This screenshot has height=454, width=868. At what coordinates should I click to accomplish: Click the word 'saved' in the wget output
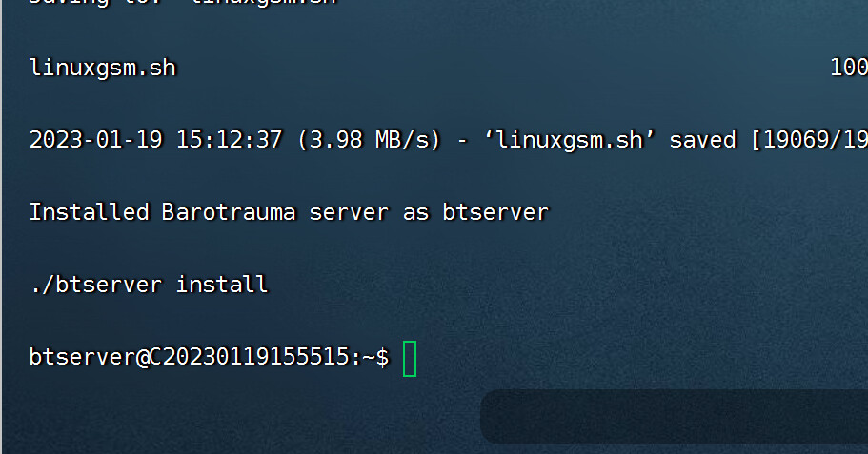click(x=703, y=140)
